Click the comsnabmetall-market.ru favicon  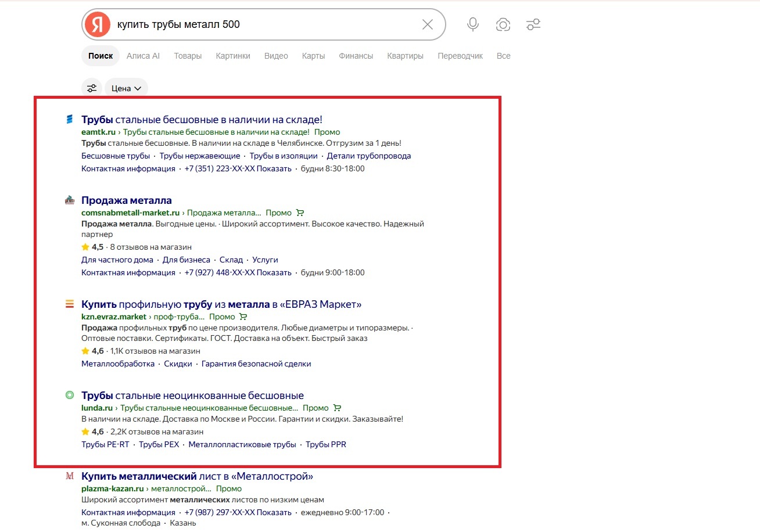click(x=70, y=200)
